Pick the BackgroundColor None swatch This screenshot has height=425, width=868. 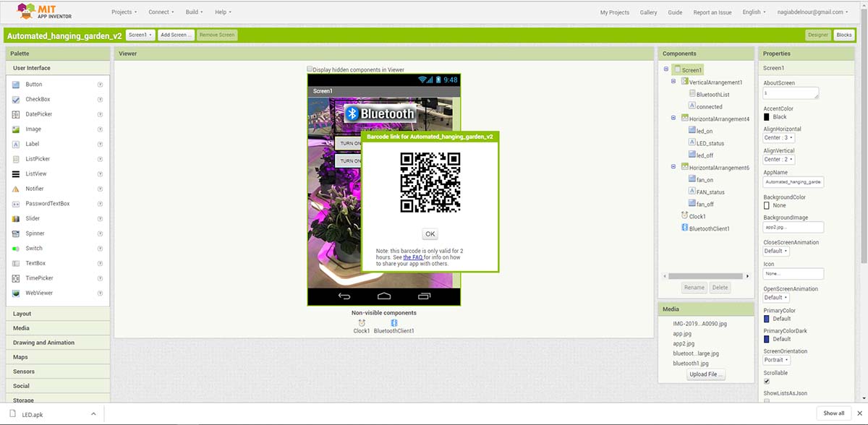767,205
